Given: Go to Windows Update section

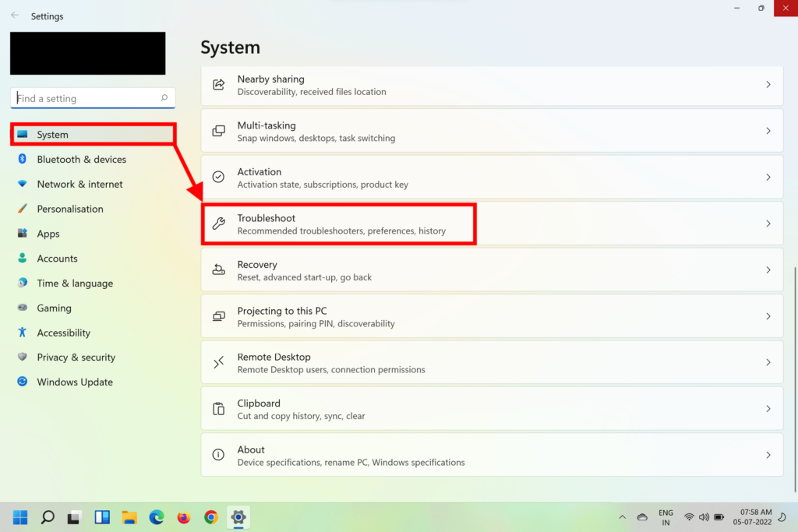Looking at the screenshot, I should coord(75,382).
